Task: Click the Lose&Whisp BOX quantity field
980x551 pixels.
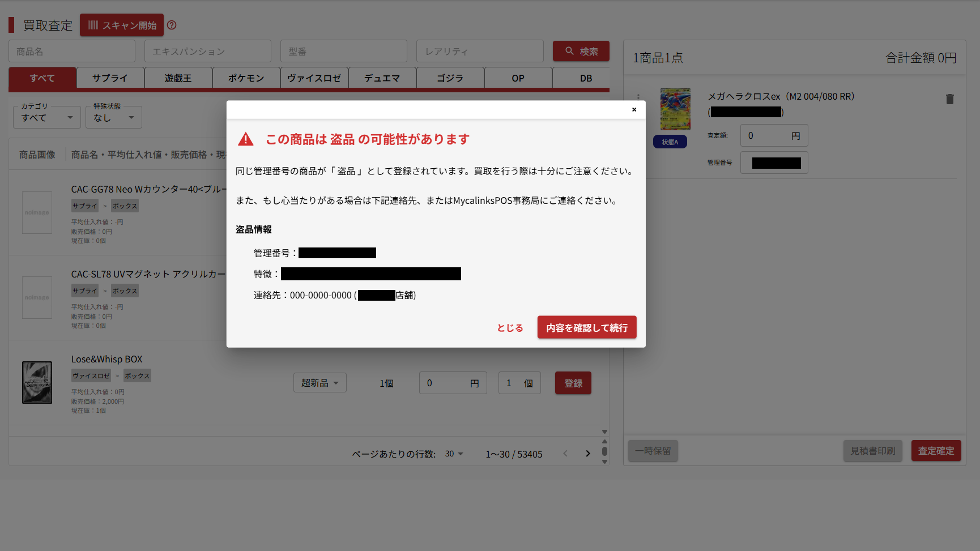Action: (519, 383)
